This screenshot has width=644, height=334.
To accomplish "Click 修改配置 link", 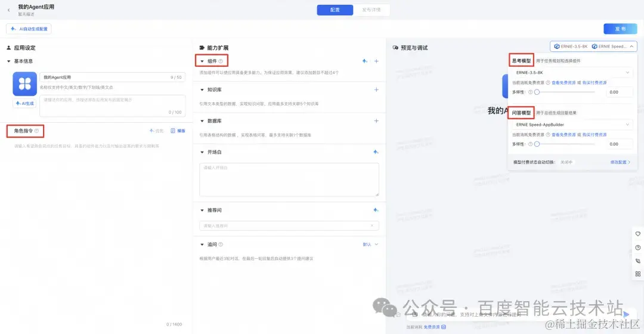I will (620, 162).
